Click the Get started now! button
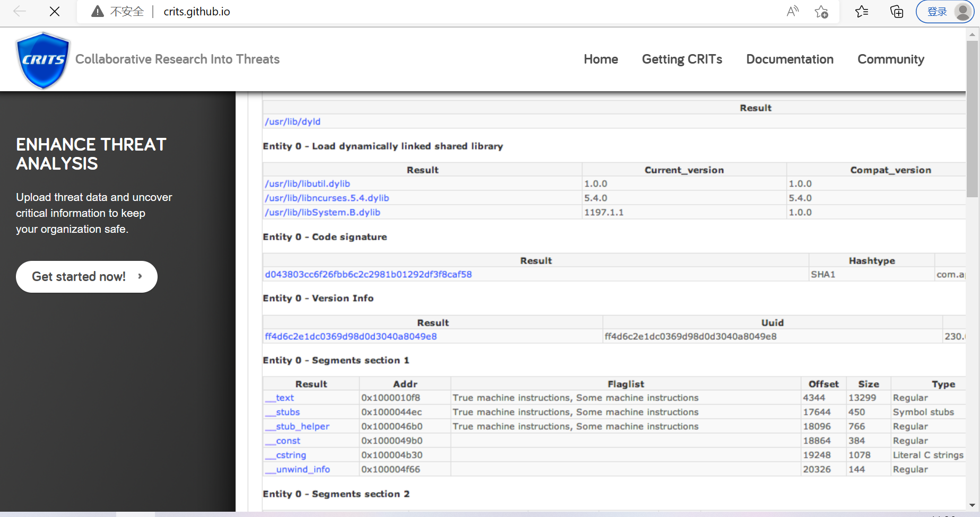 (x=86, y=277)
